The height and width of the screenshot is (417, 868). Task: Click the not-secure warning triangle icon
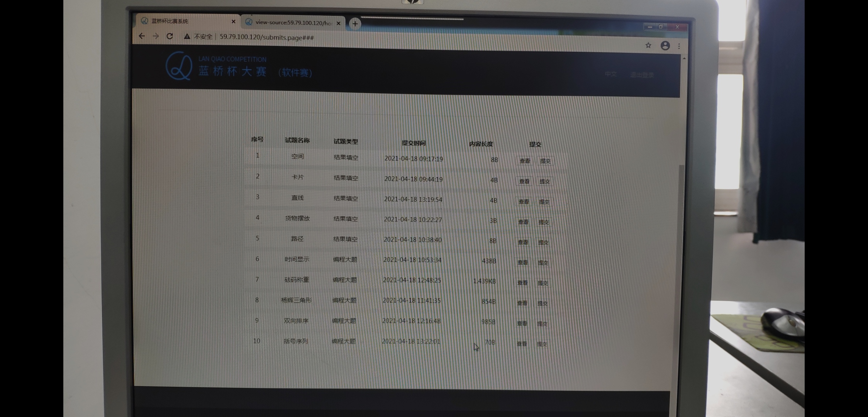[187, 36]
